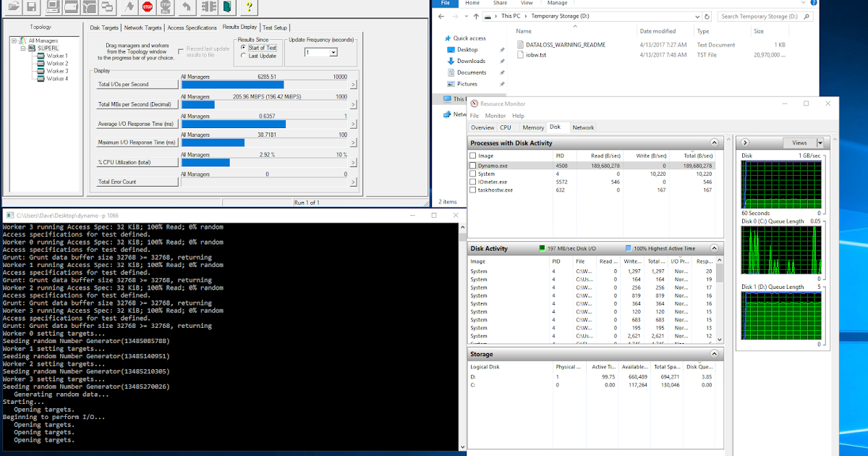Collapse All Managers tree node
868x456 pixels.
(x=14, y=41)
